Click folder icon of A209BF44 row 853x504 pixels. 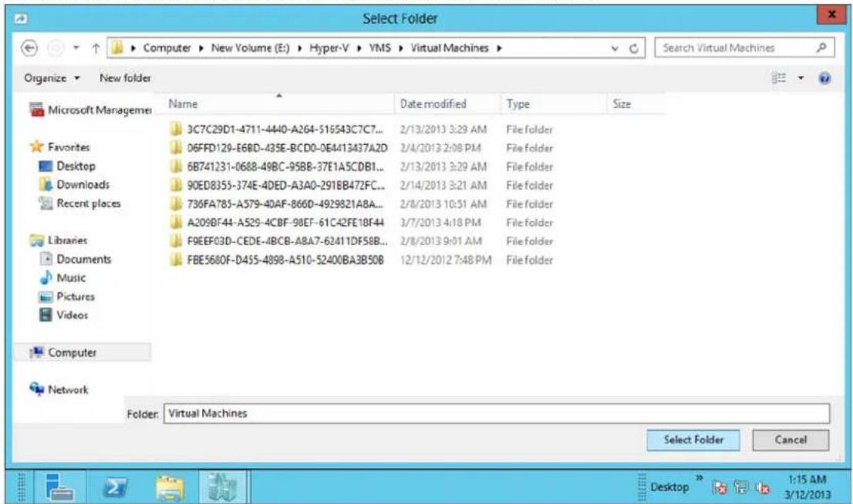[x=175, y=223]
